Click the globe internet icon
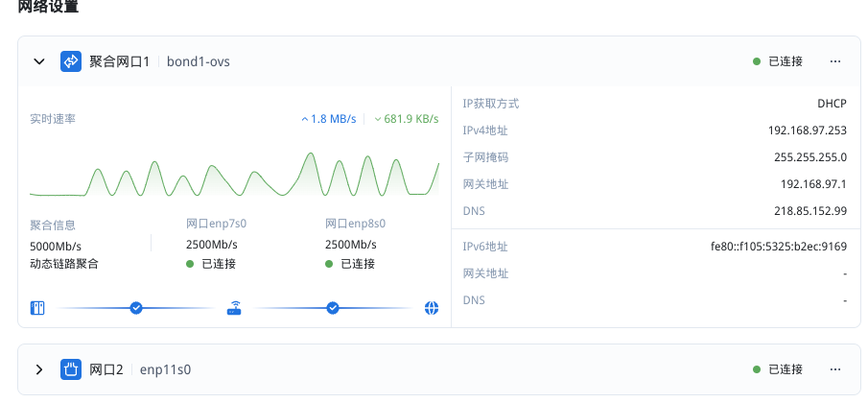This screenshot has width=868, height=403. [x=432, y=308]
